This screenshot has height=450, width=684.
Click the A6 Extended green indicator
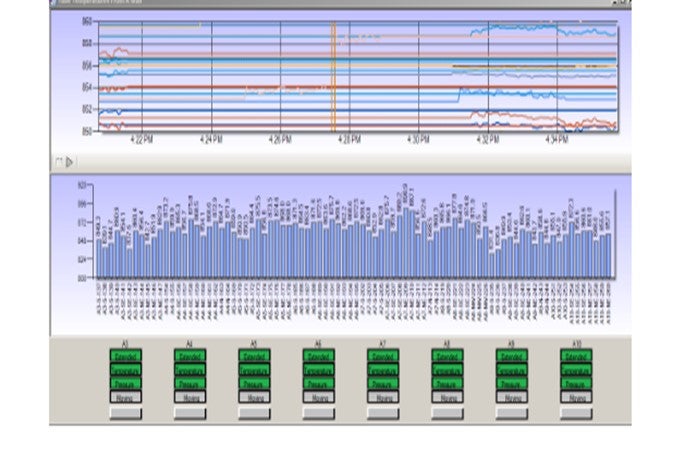click(x=319, y=356)
